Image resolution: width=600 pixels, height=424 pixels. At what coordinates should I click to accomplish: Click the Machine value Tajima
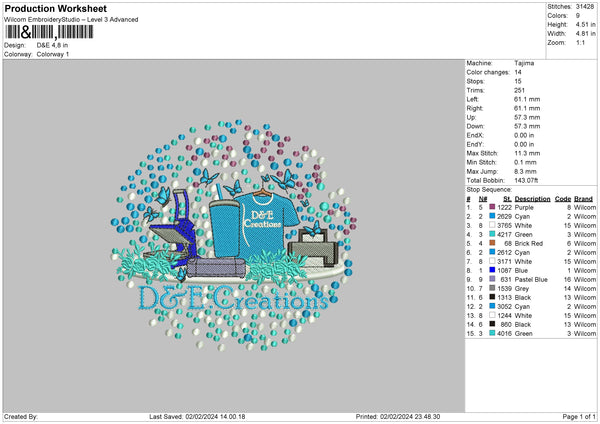pos(524,63)
